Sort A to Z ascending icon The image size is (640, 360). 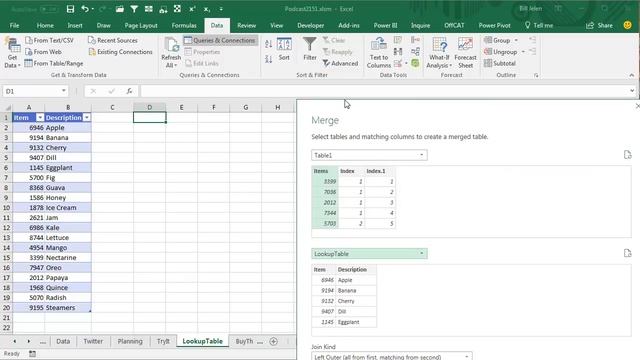coord(269,44)
